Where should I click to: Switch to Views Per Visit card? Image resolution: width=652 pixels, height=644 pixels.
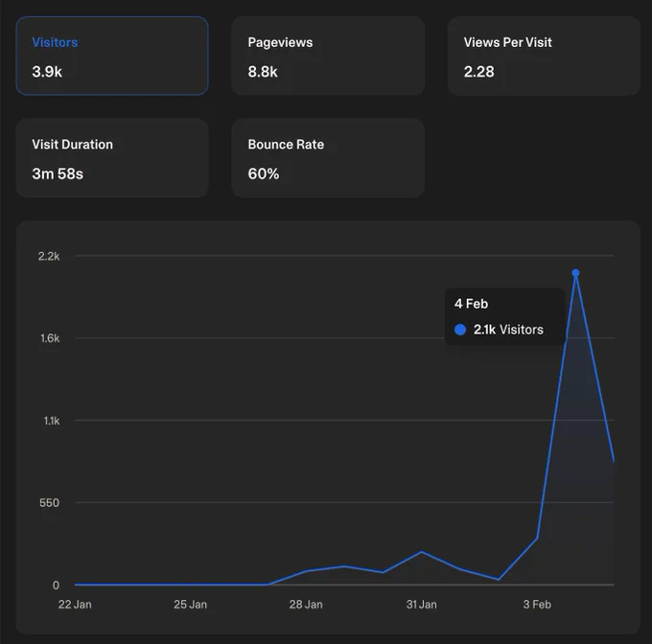pos(544,57)
